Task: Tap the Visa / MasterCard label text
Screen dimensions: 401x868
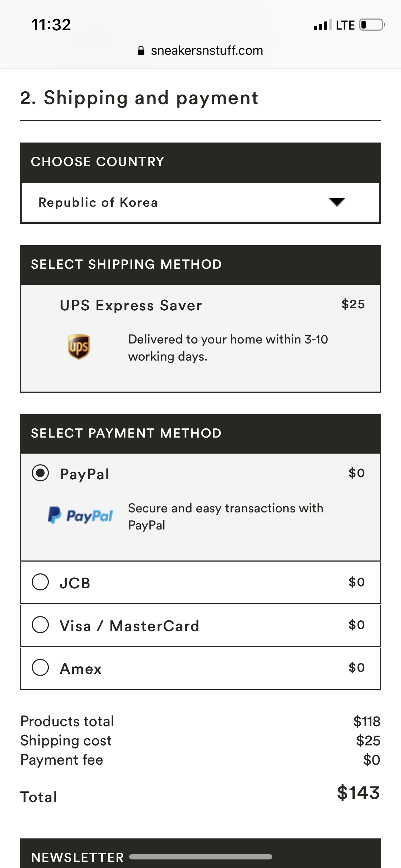Action: (x=129, y=626)
